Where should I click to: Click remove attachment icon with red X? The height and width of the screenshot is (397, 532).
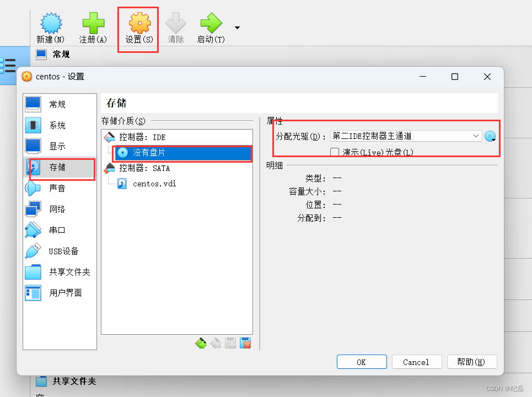point(245,343)
